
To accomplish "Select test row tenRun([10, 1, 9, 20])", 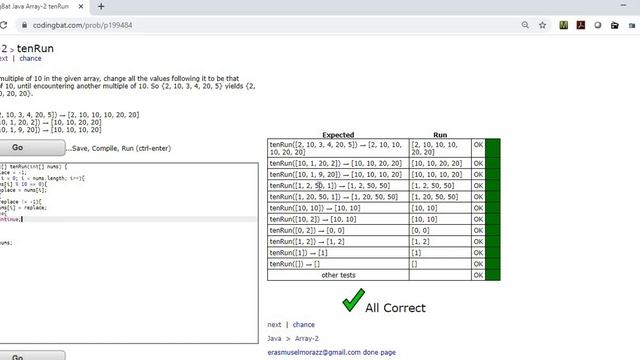I will coord(338,174).
